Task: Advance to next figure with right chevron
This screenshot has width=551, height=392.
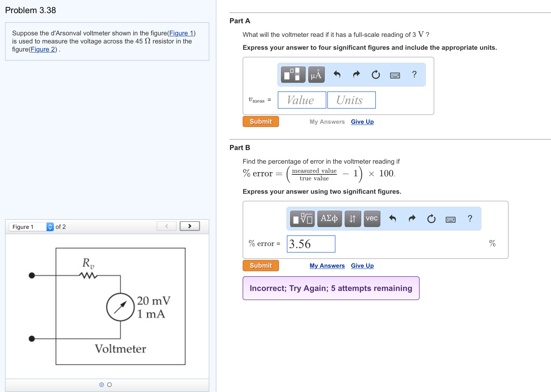Action: click(190, 226)
